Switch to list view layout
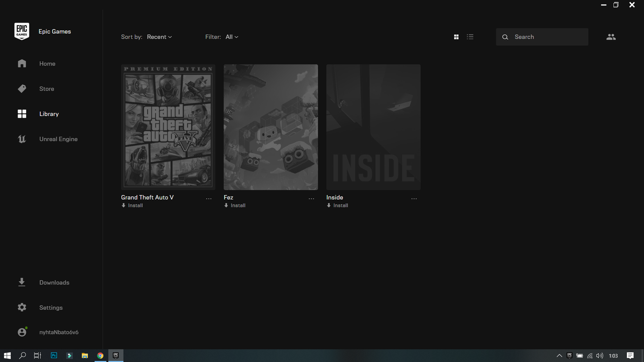644x362 pixels. click(470, 37)
